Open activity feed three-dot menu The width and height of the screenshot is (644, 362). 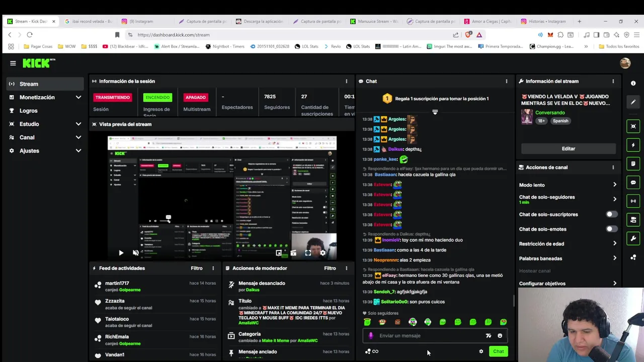(x=213, y=268)
